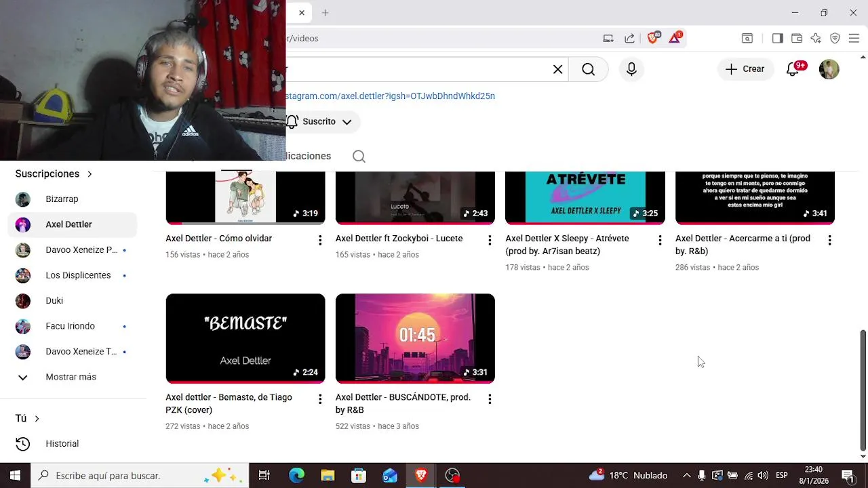Click the Brave Shields lion icon
Image resolution: width=868 pixels, height=488 pixels.
point(652,39)
